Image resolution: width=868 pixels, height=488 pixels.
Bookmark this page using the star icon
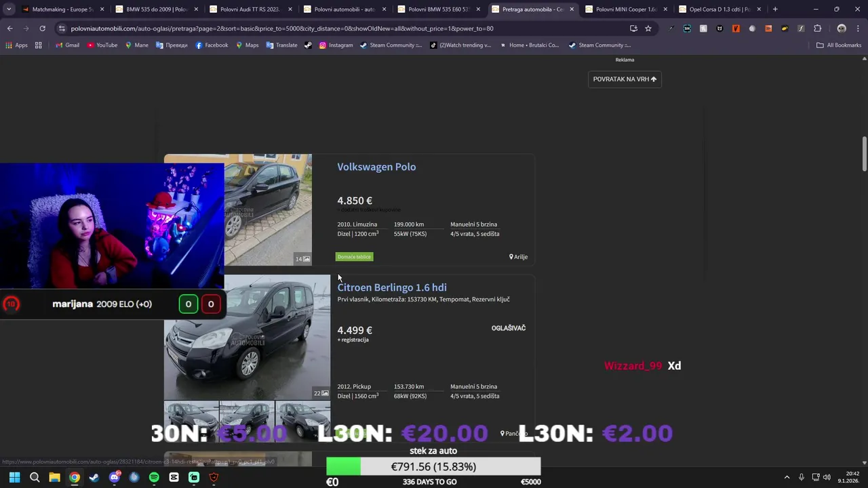click(x=648, y=28)
